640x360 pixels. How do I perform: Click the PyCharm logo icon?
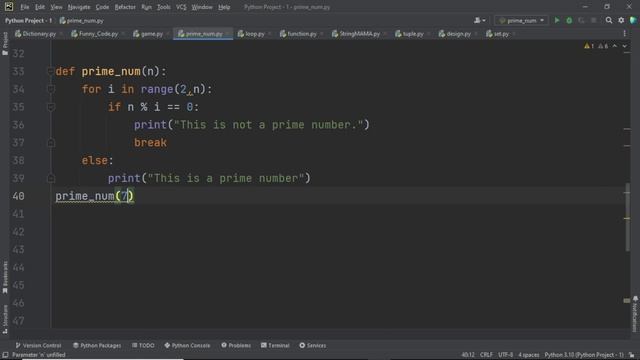[9, 7]
